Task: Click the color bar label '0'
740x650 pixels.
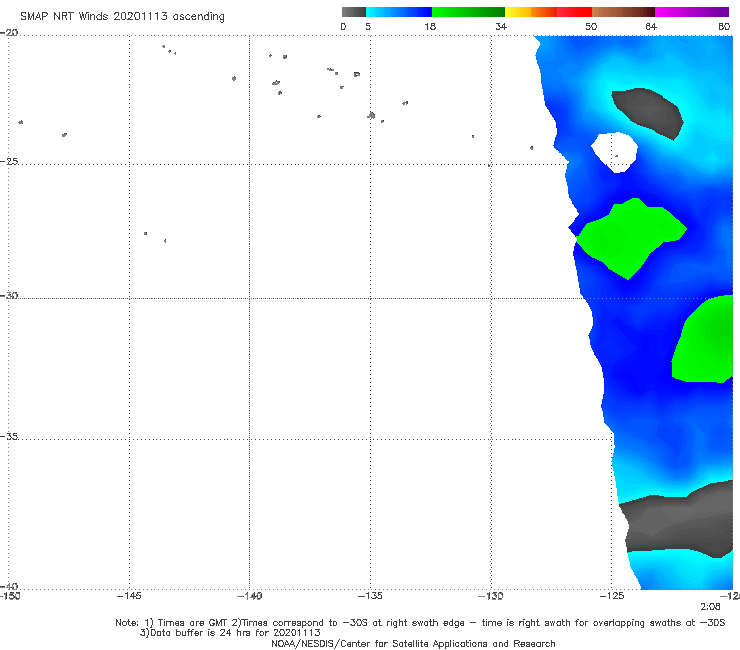Action: [344, 26]
